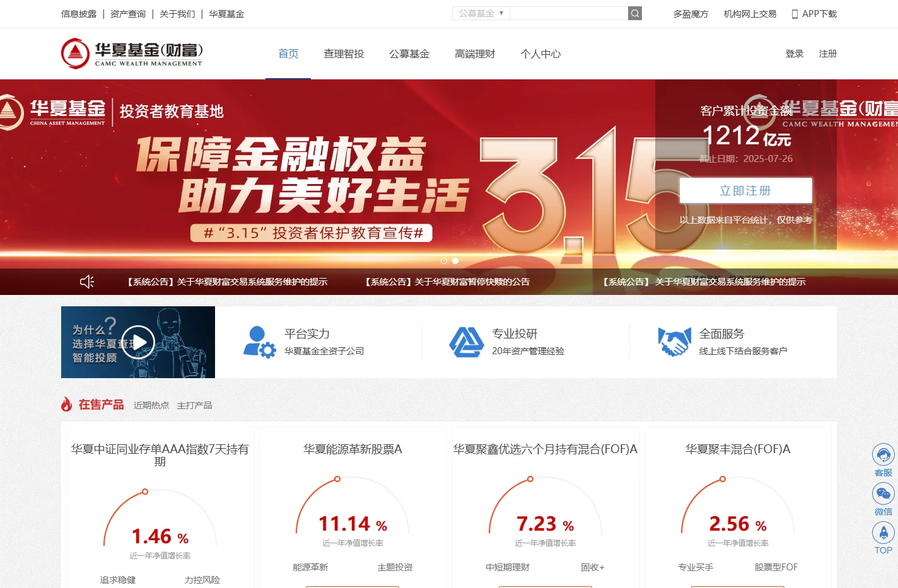Viewport: 898px width, 588px height.
Task: Click the 2.56% growth rate value
Action: (x=738, y=524)
